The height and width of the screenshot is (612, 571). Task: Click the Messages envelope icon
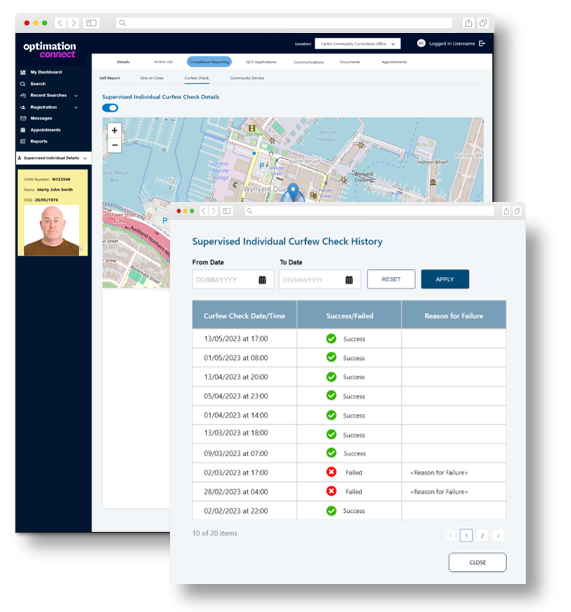(x=23, y=118)
